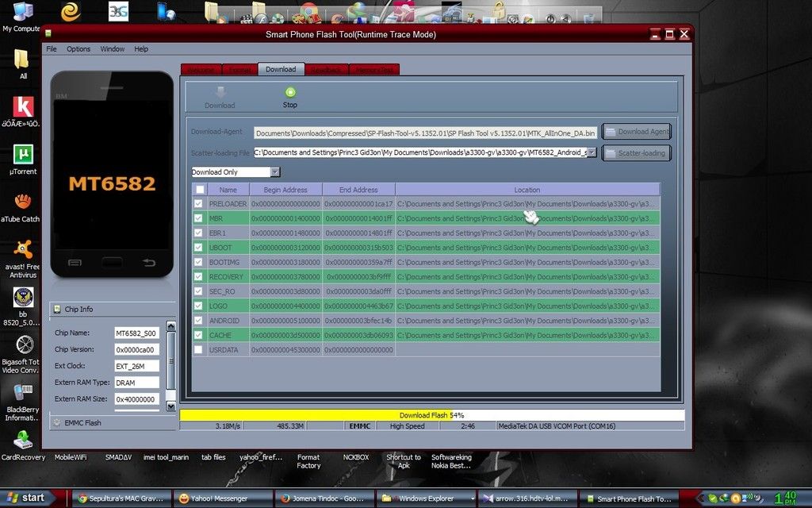Select the Bigasoft Total Video Converter icon
Image resolution: width=812 pixels, height=508 pixels.
coord(24,345)
